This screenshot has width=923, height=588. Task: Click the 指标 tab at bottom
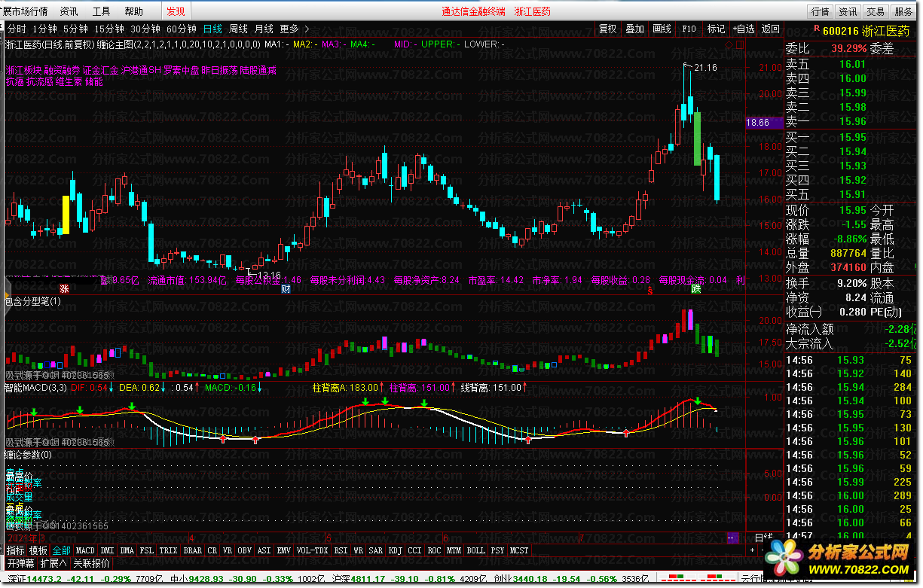tap(16, 550)
